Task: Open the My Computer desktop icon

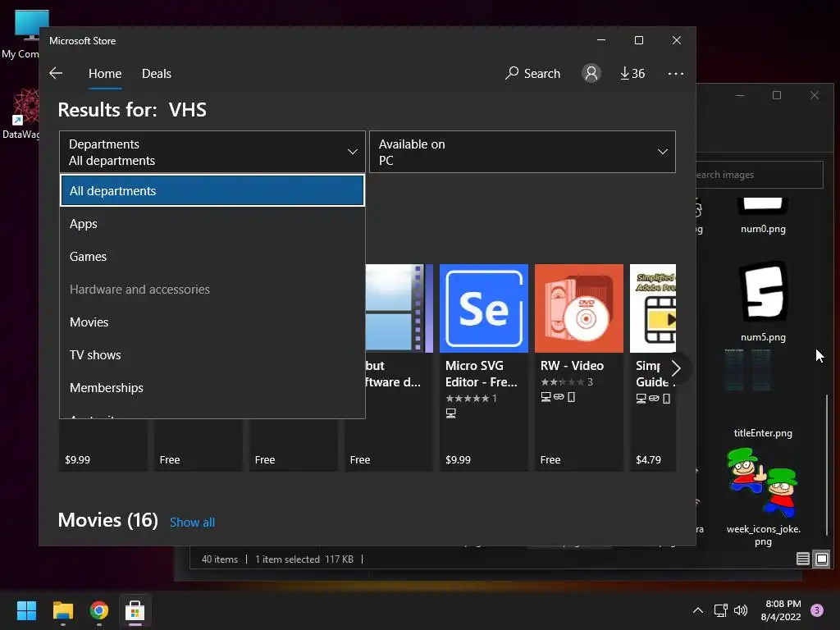Action: point(22,34)
